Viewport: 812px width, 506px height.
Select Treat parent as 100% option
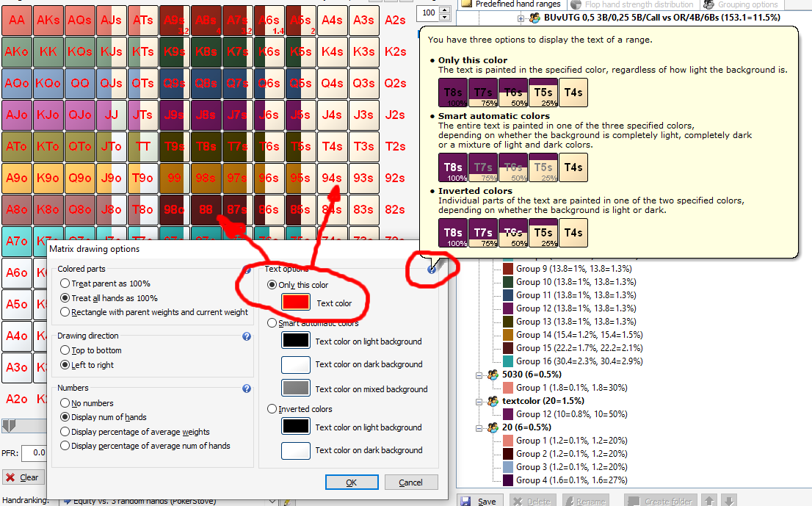point(105,283)
